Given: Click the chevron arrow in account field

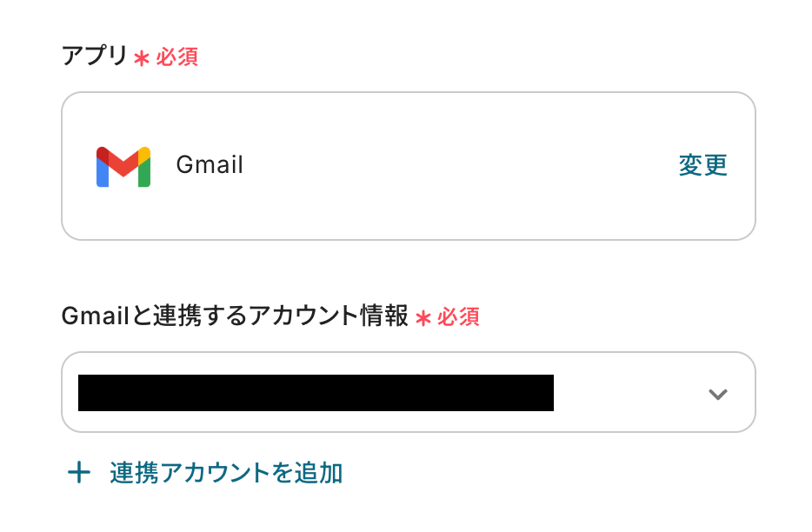Looking at the screenshot, I should 717,394.
